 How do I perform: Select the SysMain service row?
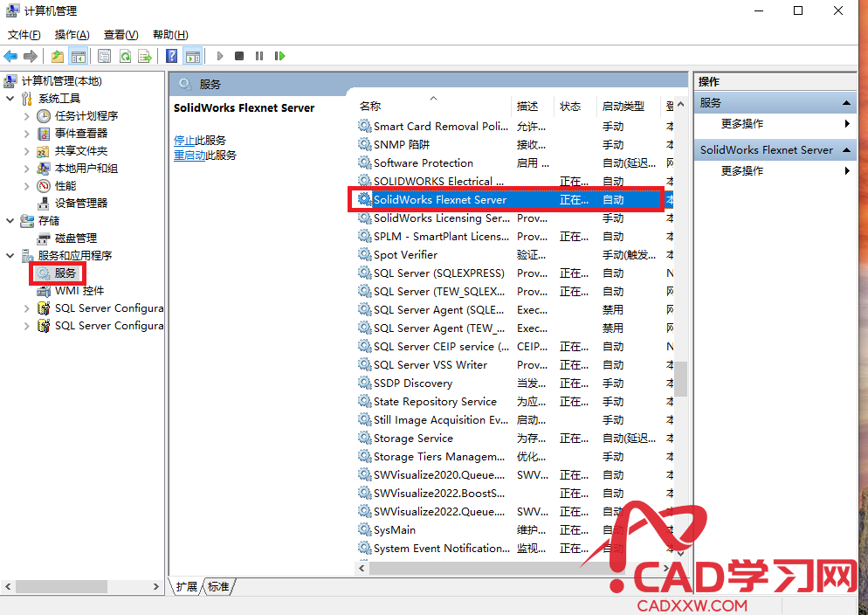[515, 529]
